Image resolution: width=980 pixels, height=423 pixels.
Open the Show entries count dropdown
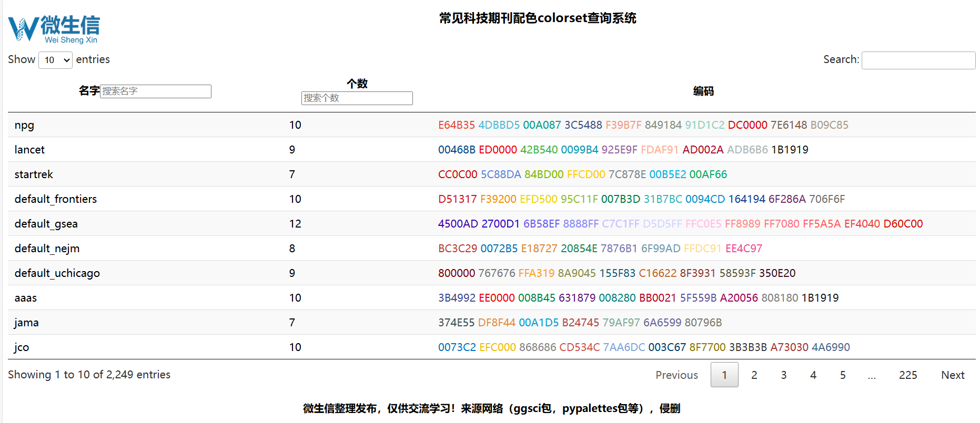pos(55,60)
